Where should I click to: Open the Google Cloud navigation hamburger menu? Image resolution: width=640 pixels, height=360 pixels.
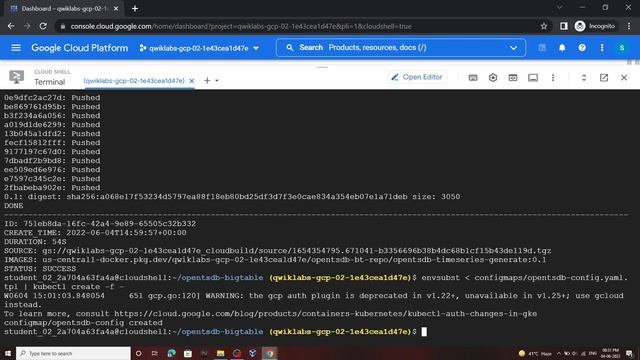(16, 48)
